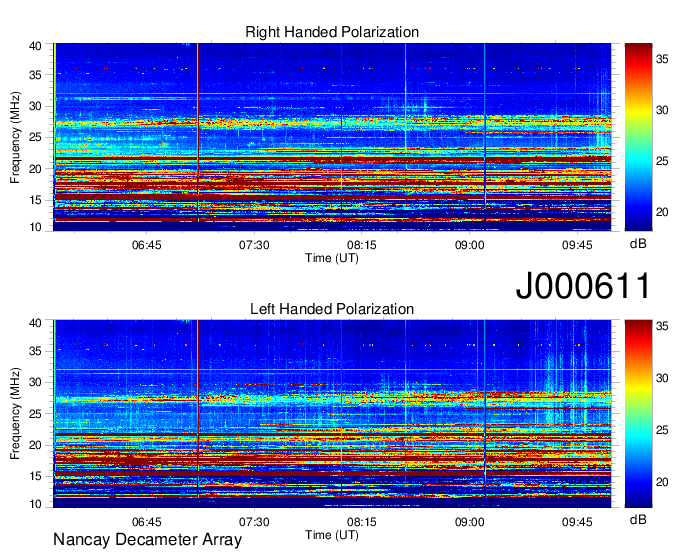Click inside the Left Handed Polarization spectrogram

pyautogui.click(x=332, y=414)
